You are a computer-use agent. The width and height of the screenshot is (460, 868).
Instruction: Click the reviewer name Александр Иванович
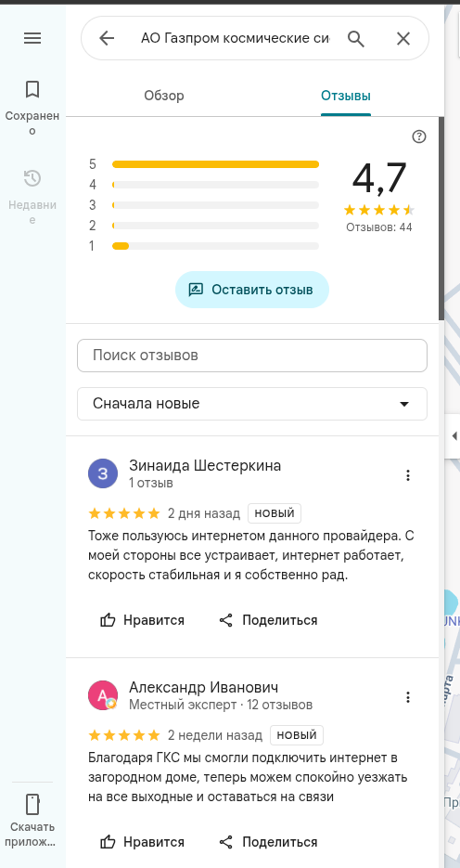[x=203, y=688]
